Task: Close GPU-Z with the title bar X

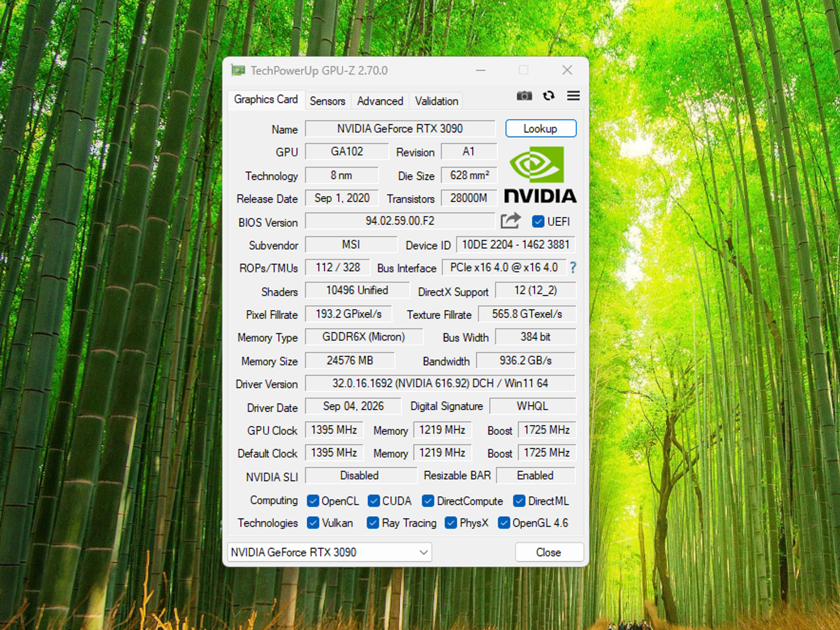Action: [567, 70]
